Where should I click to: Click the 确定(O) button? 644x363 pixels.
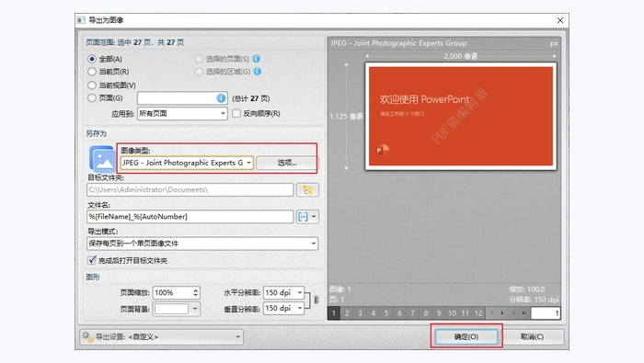466,336
